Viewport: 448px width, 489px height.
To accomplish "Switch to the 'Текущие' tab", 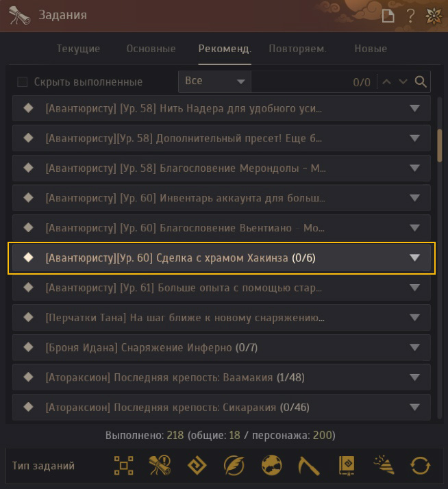I will click(79, 49).
